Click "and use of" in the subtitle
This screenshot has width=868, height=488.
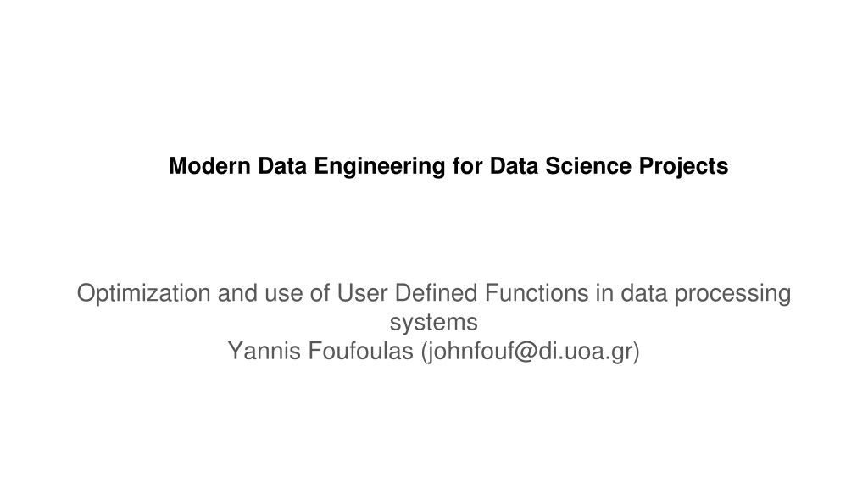click(x=274, y=293)
